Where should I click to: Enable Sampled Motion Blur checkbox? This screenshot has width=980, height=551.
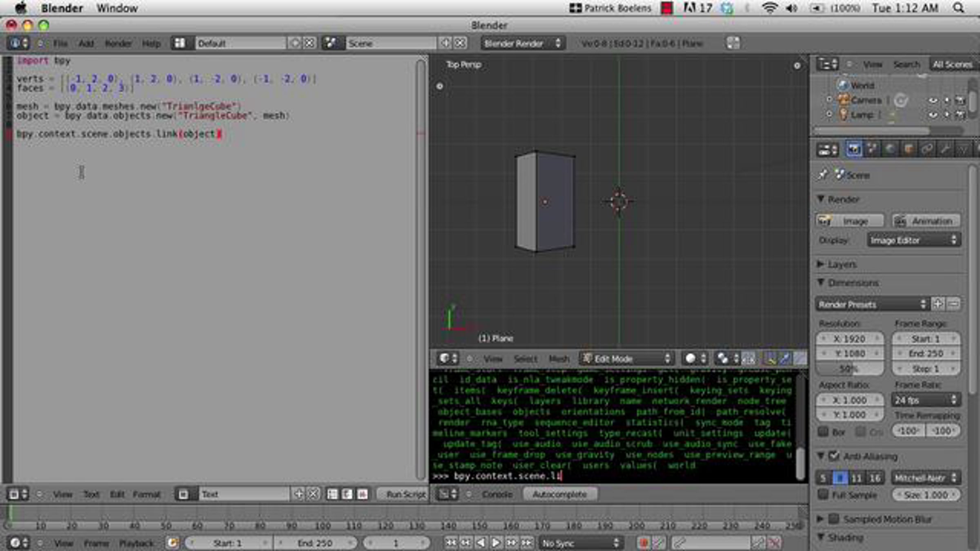tap(834, 519)
